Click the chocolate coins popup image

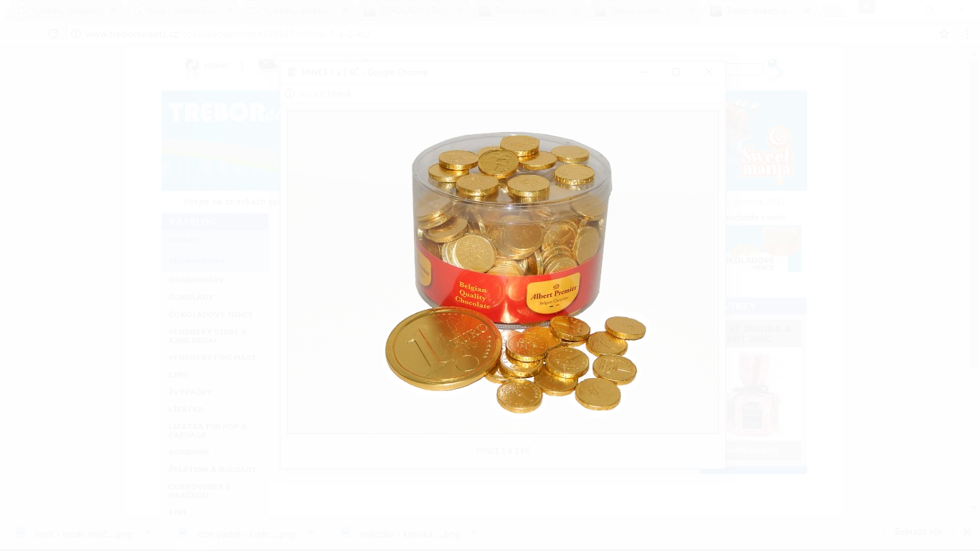tap(502, 272)
